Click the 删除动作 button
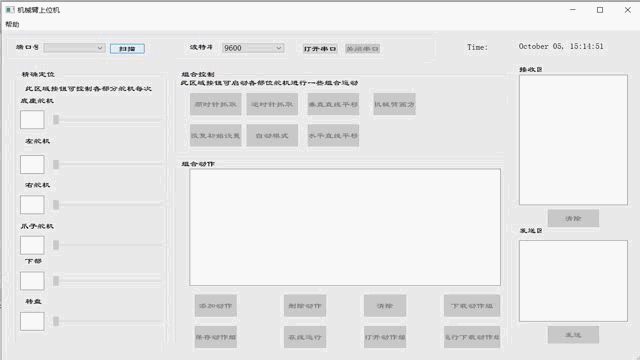640x360 pixels. click(x=305, y=306)
